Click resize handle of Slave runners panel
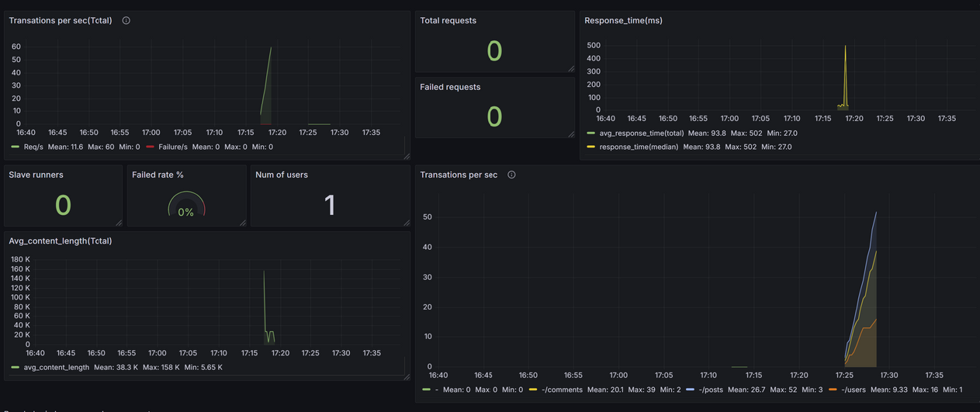The width and height of the screenshot is (980, 412). [118, 223]
